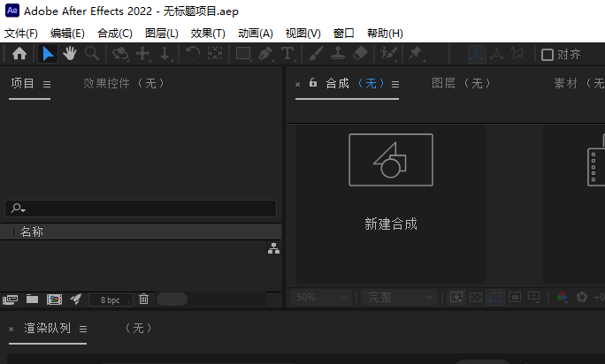Open the 动画(A) menu
Screen dimensions: 605x364
point(256,34)
